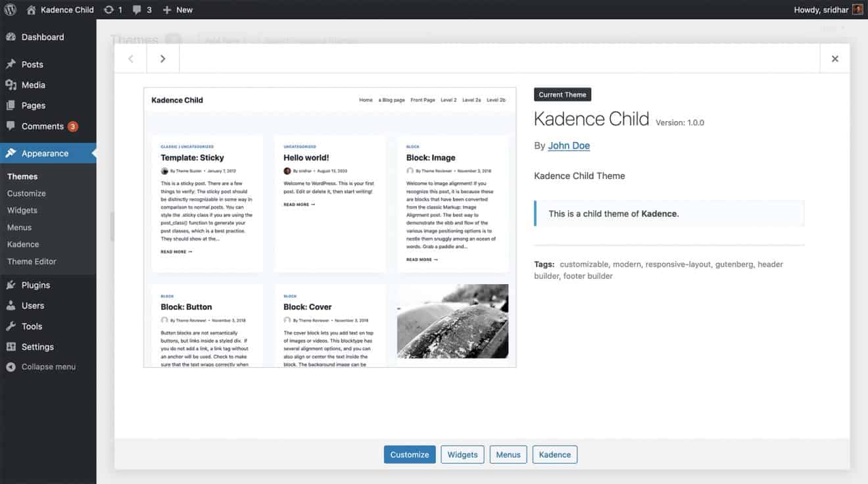Viewport: 868px width, 484px height.
Task: Navigate to the next theme with the right arrow
Action: pyautogui.click(x=162, y=59)
